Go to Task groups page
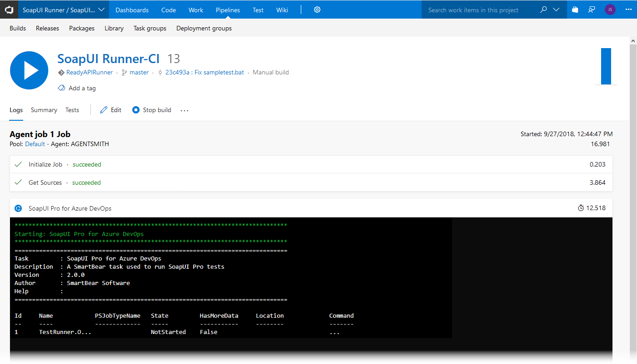Viewport: 637px width, 364px height. (x=150, y=28)
